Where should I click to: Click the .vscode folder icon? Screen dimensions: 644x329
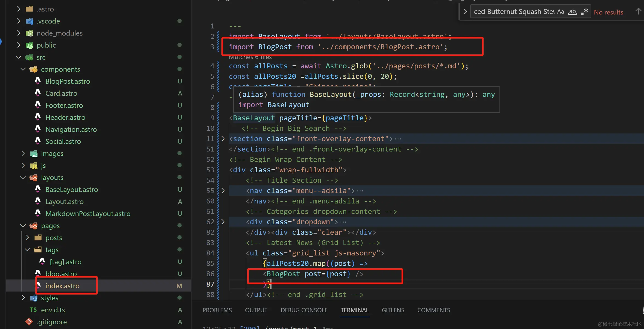click(29, 21)
